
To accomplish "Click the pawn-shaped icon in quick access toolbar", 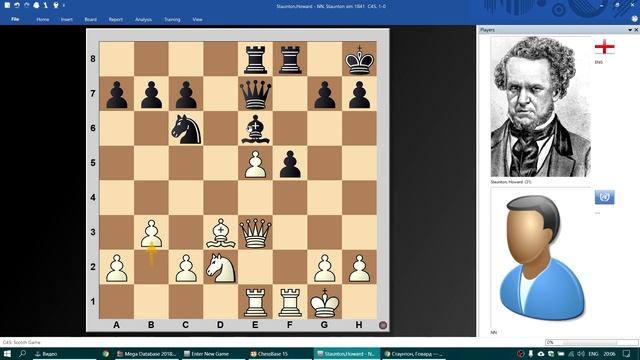I will click(46, 5).
